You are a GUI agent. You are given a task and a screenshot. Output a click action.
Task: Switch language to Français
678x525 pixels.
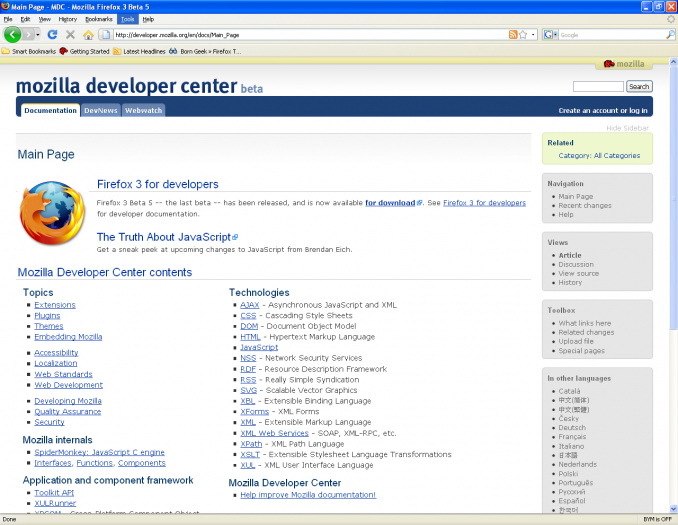[572, 437]
